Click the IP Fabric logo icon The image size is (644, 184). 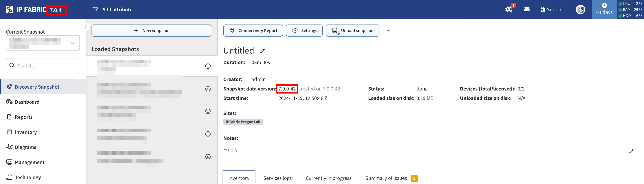pos(9,9)
